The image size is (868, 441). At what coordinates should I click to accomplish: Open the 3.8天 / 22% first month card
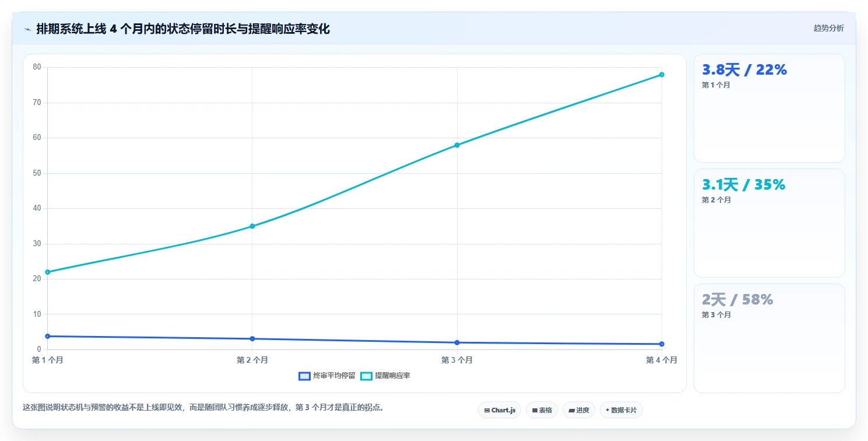pyautogui.click(x=769, y=108)
